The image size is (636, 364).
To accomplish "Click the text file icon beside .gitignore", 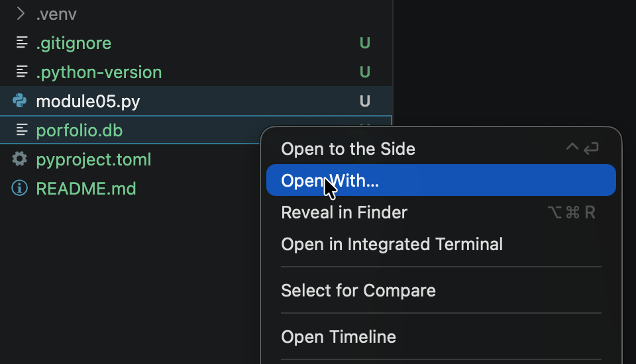I will coord(22,42).
